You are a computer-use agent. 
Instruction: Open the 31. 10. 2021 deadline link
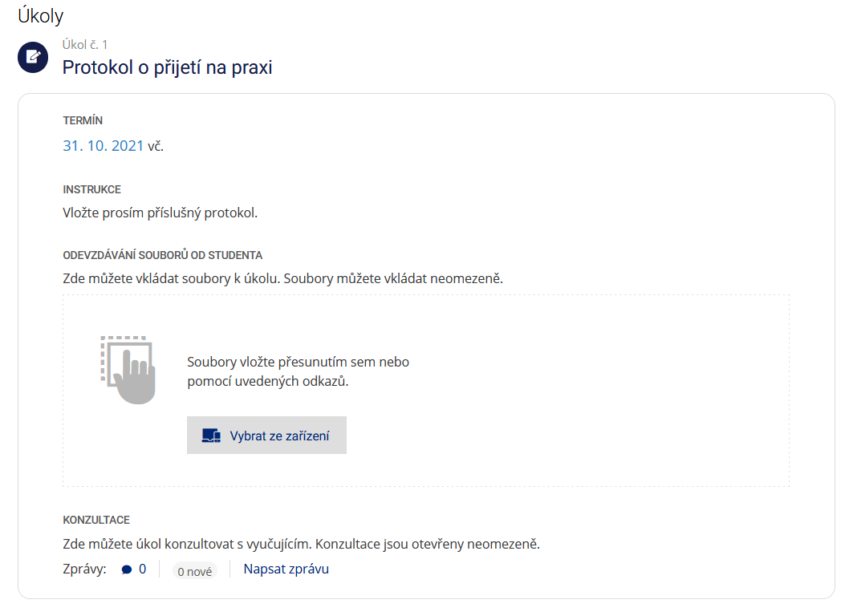coord(103,146)
